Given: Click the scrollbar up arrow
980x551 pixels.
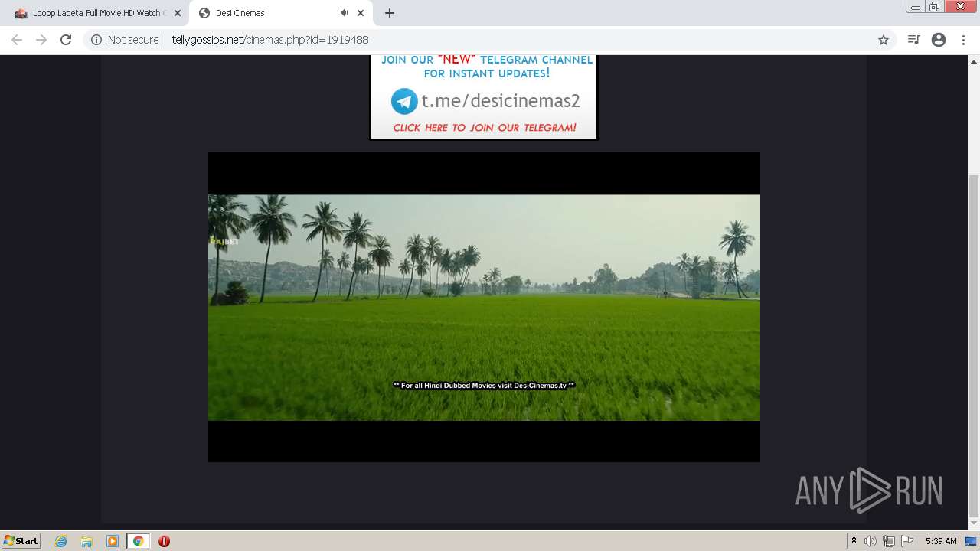Looking at the screenshot, I should click(974, 61).
